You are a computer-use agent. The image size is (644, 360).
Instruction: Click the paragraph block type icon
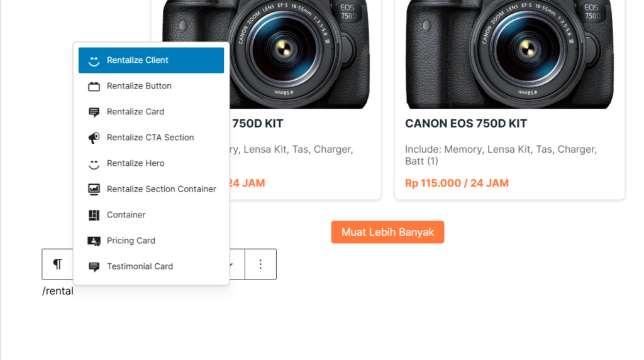coord(57,264)
